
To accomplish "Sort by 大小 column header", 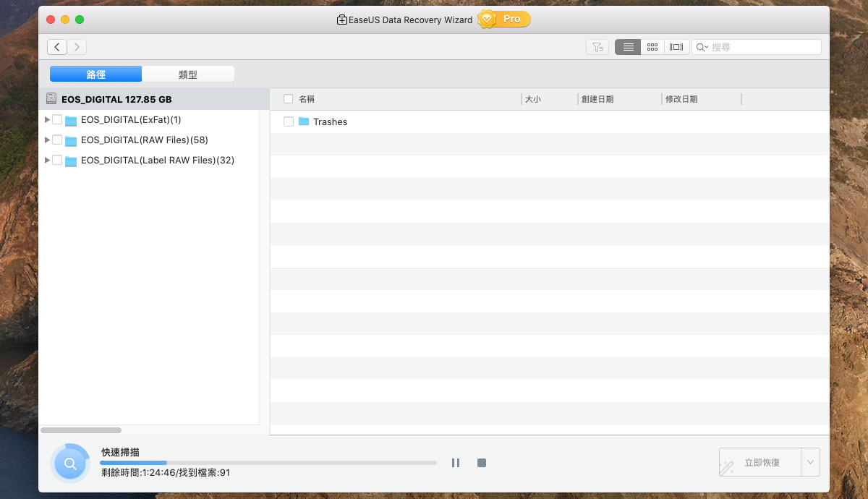I will pos(533,99).
